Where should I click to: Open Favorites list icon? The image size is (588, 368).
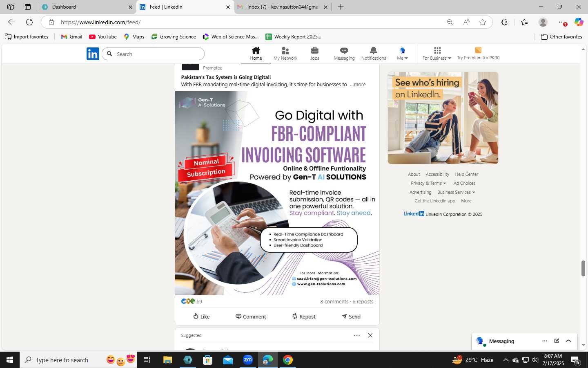pyautogui.click(x=524, y=22)
